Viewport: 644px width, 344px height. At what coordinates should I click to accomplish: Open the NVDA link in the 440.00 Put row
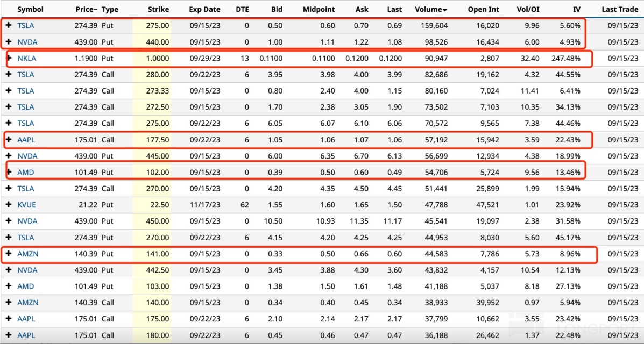[27, 42]
